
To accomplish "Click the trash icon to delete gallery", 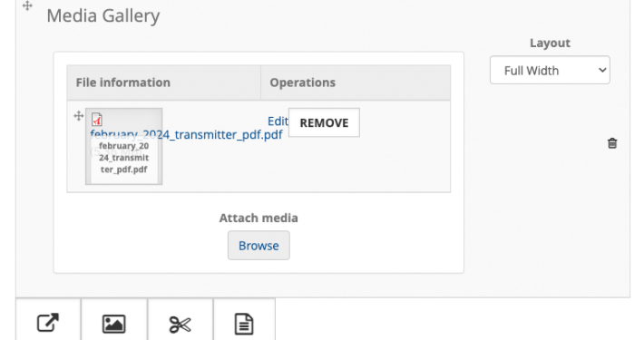I will pyautogui.click(x=612, y=143).
